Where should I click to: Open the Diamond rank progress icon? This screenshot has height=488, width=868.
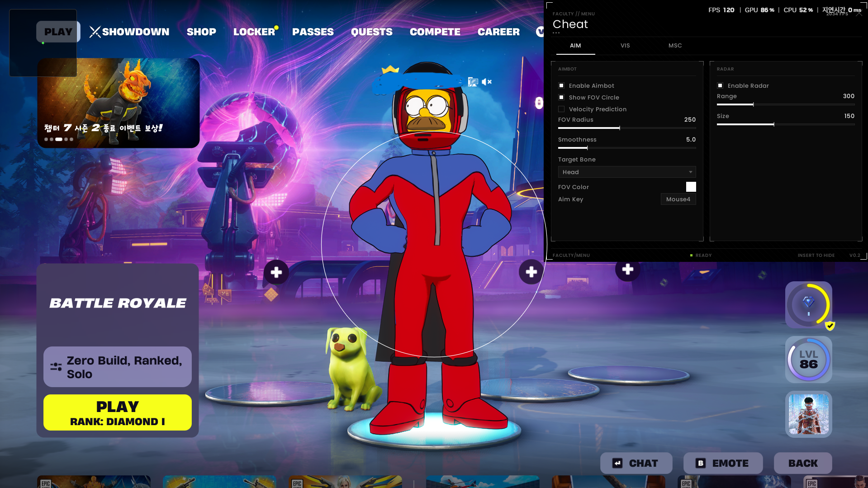click(x=809, y=305)
